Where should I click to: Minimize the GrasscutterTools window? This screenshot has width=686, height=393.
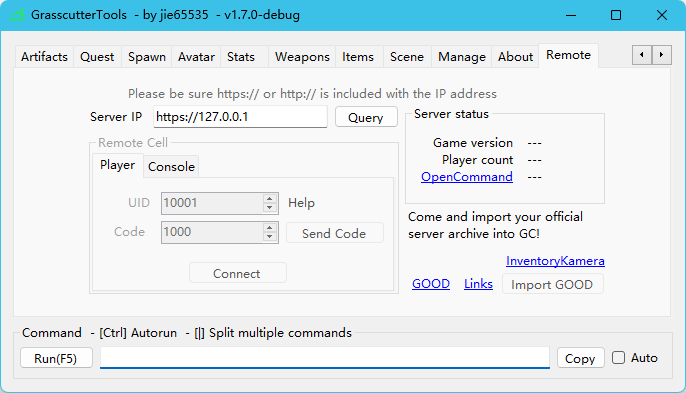570,15
